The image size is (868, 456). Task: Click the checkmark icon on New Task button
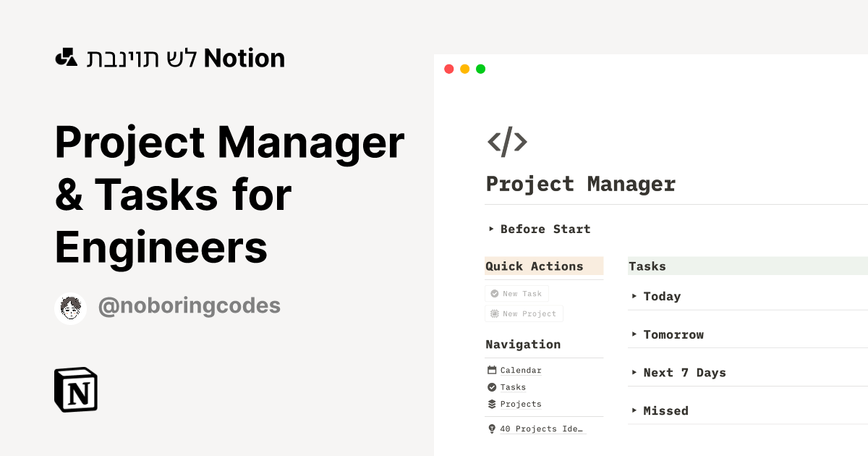pos(493,293)
